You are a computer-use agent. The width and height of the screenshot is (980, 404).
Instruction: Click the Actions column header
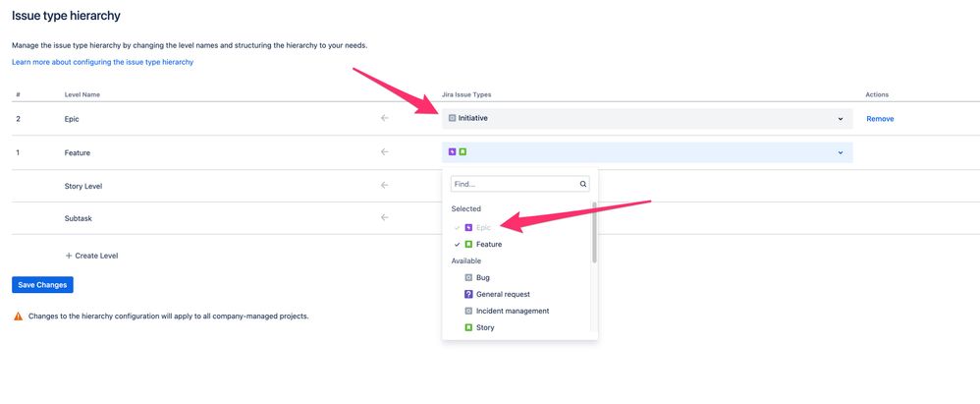877,94
